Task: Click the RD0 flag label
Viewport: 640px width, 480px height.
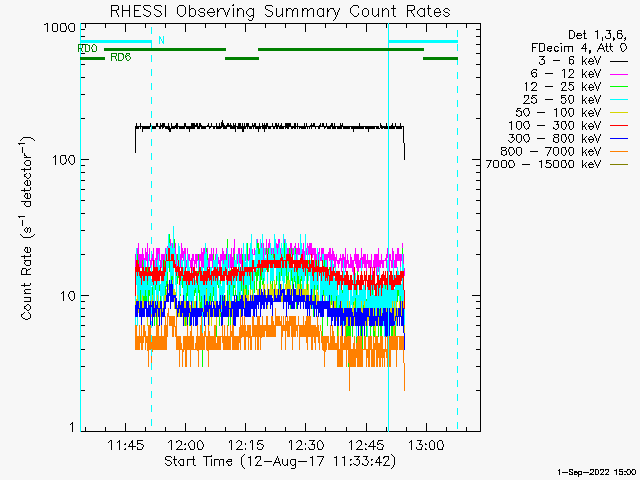Action: 87,49
